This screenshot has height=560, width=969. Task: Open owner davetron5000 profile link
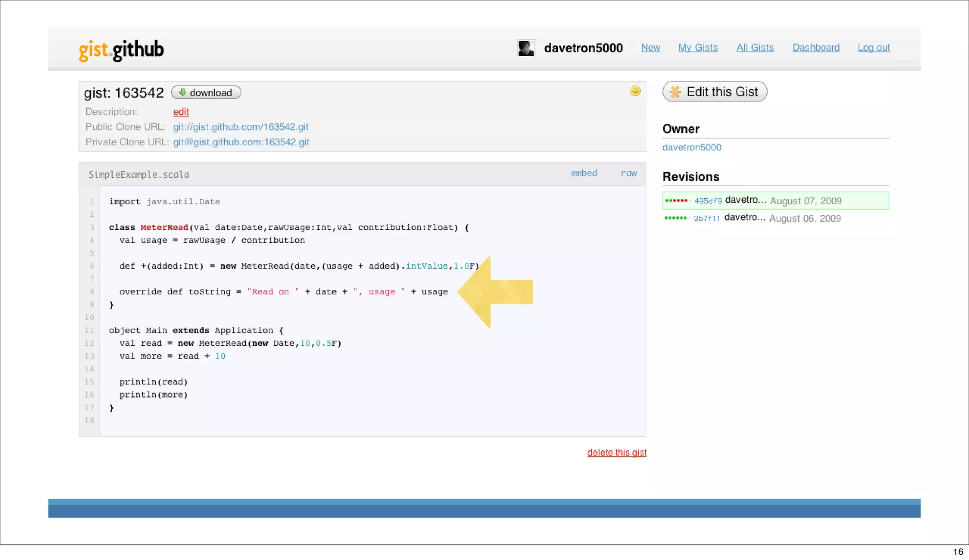coord(692,148)
